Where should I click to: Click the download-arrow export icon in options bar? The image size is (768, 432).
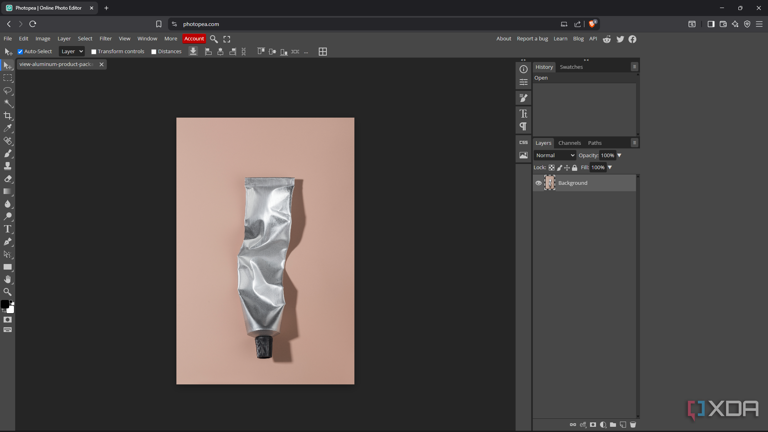(x=193, y=51)
